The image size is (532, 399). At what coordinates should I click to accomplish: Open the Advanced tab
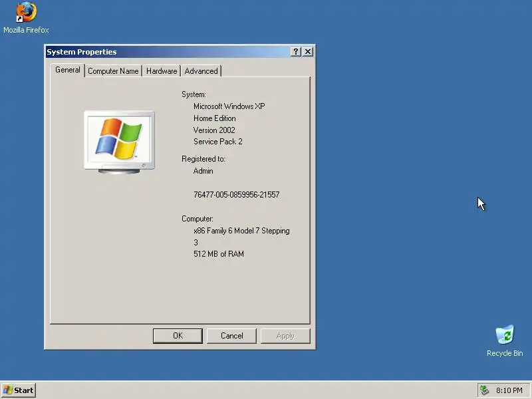(x=201, y=71)
